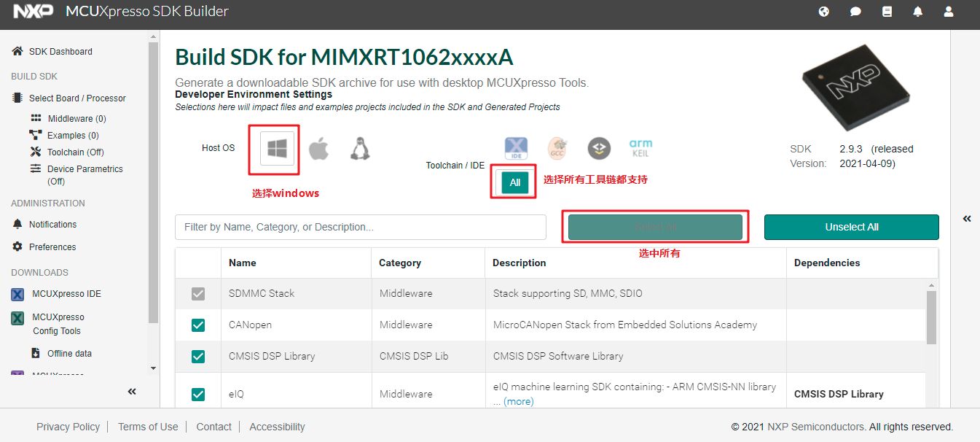Viewport: 980px width, 442px height.
Task: Open the user account profile icon
Action: (949, 12)
